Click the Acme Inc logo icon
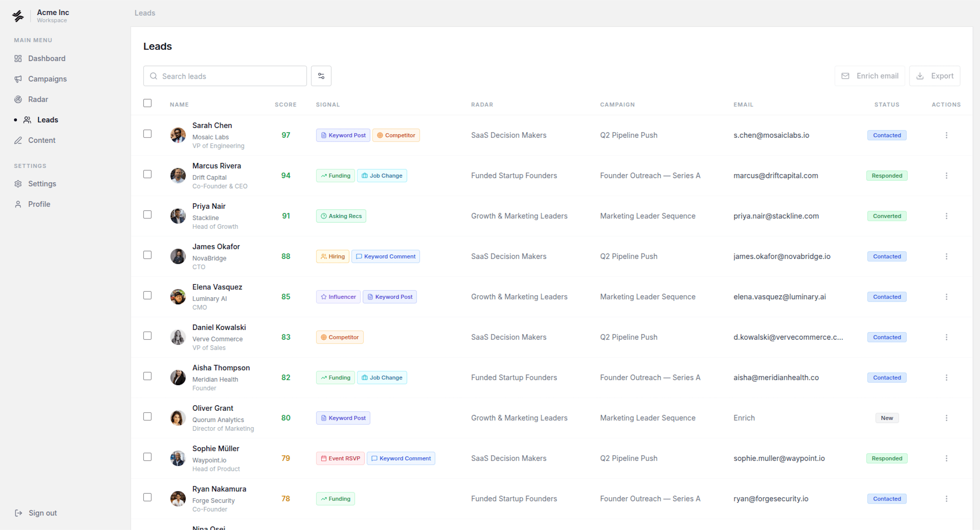This screenshot has width=980, height=530. (x=18, y=16)
